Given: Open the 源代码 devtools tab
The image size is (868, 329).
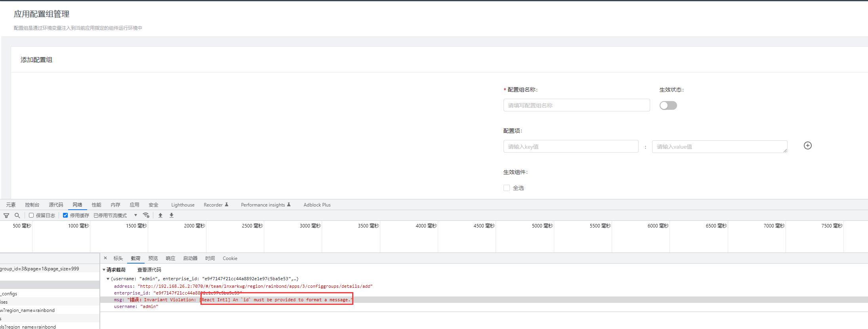Looking at the screenshot, I should click(x=56, y=205).
